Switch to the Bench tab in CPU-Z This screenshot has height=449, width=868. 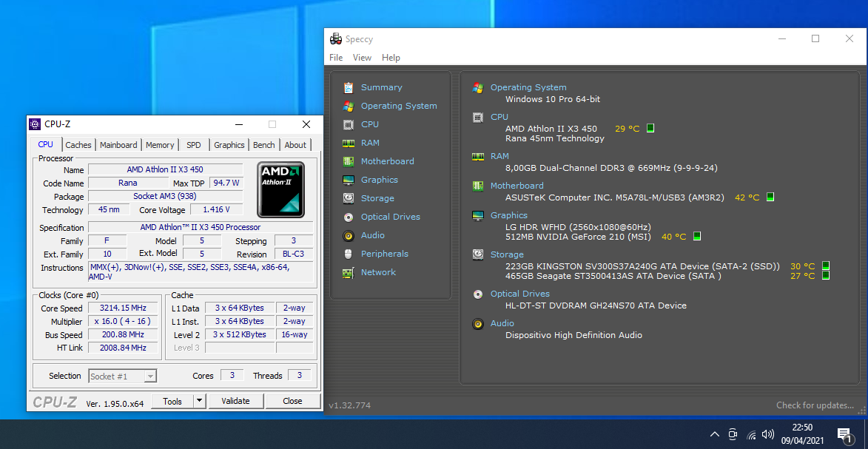click(264, 144)
